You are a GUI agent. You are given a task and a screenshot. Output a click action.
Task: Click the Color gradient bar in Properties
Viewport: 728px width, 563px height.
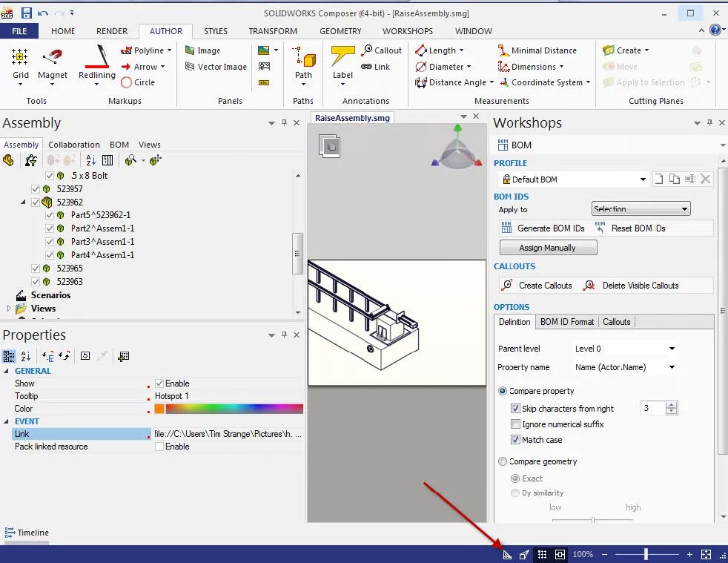click(x=234, y=409)
